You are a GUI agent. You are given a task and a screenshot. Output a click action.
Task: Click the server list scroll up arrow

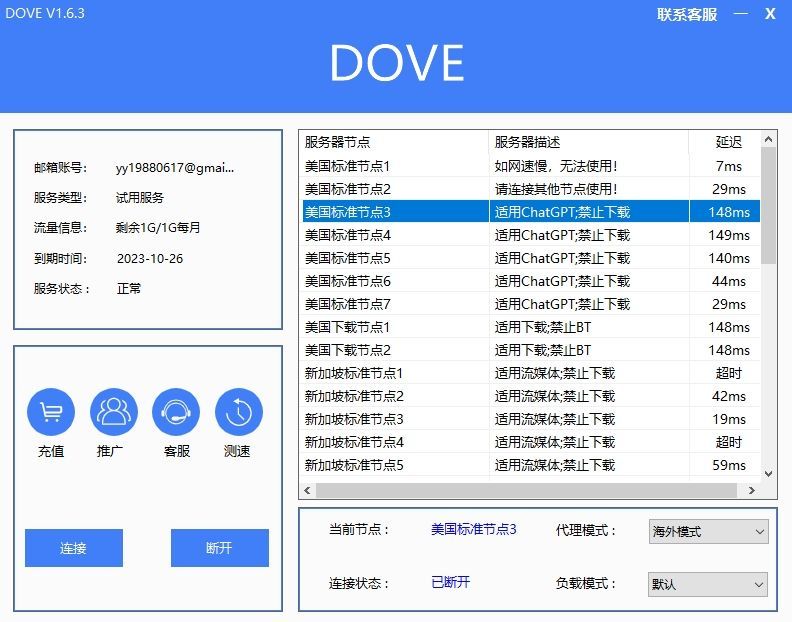768,139
